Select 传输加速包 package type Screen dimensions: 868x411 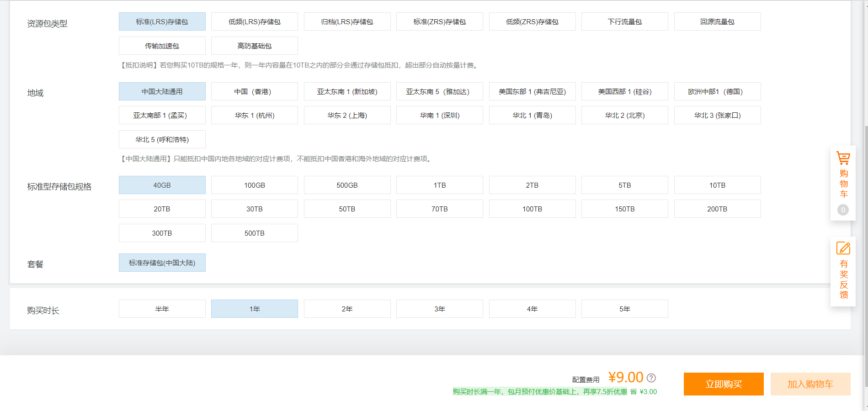tap(162, 46)
